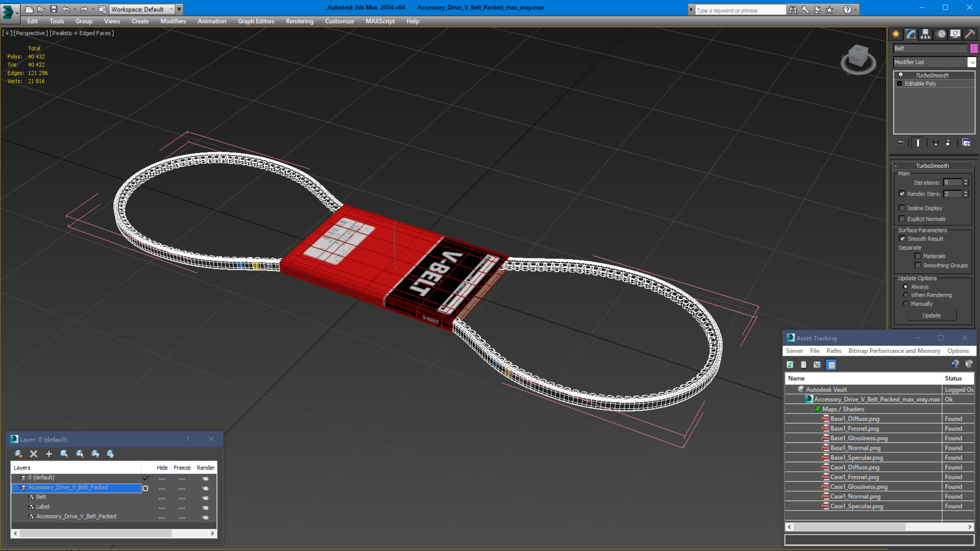Open the undo history dropdown arrow
This screenshot has height=551, width=980.
[x=75, y=9]
